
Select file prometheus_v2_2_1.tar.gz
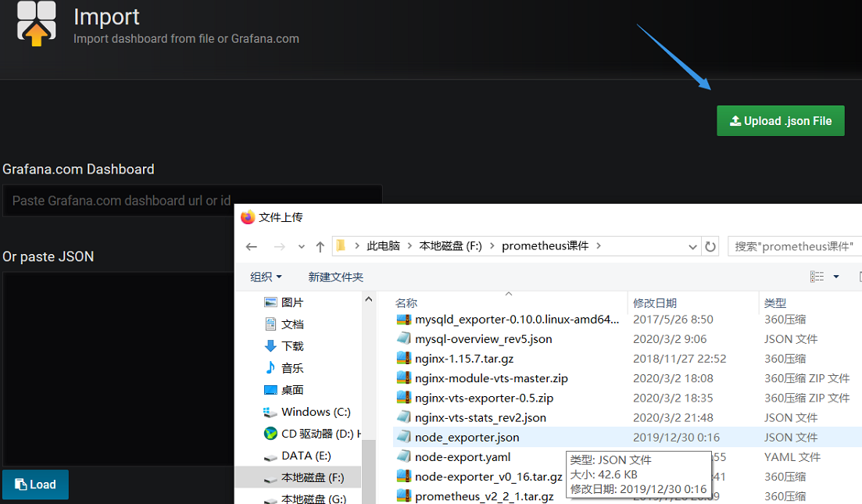coord(484,496)
